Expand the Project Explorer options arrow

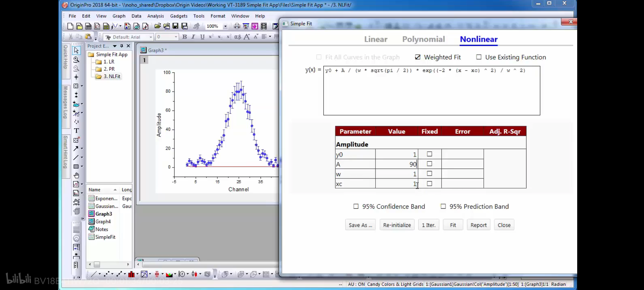pyautogui.click(x=115, y=46)
